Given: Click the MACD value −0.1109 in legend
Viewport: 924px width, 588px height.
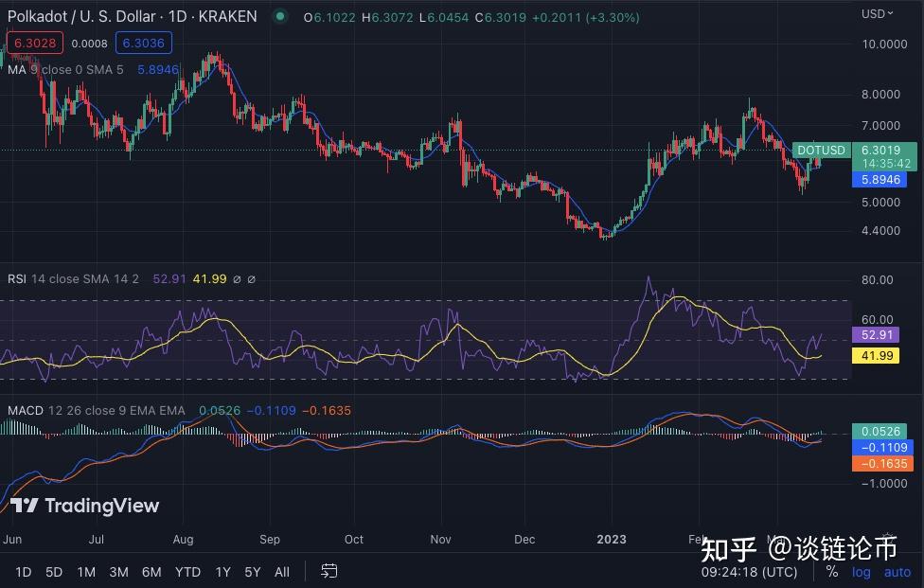Looking at the screenshot, I should click(271, 410).
